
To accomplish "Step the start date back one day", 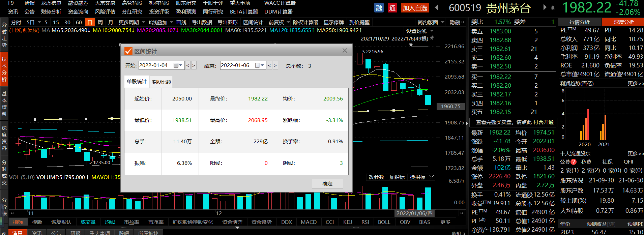I will coord(188,65).
